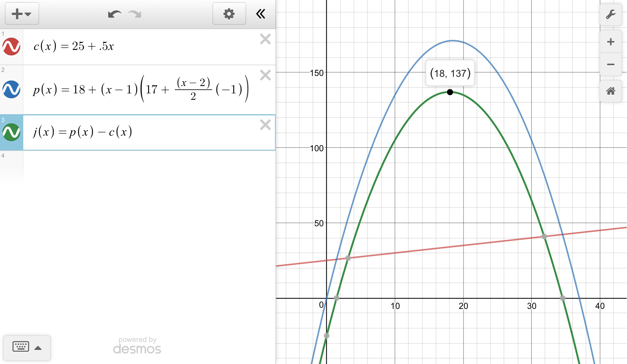Zoom in with the plus button
This screenshot has width=627, height=364.
pos(610,42)
